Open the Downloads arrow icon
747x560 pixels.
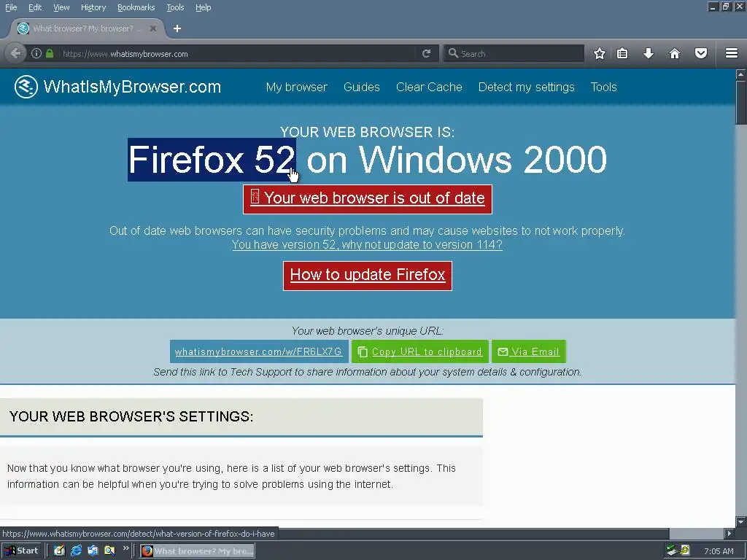click(x=649, y=53)
